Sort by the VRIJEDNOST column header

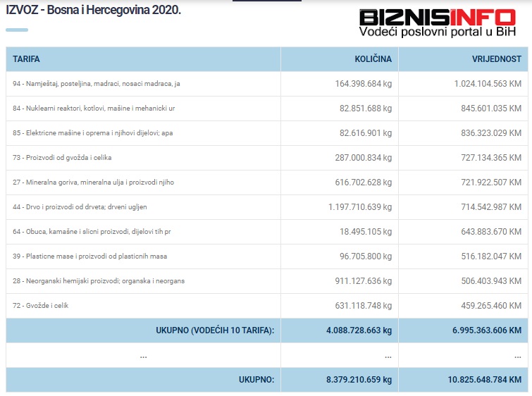coord(496,59)
